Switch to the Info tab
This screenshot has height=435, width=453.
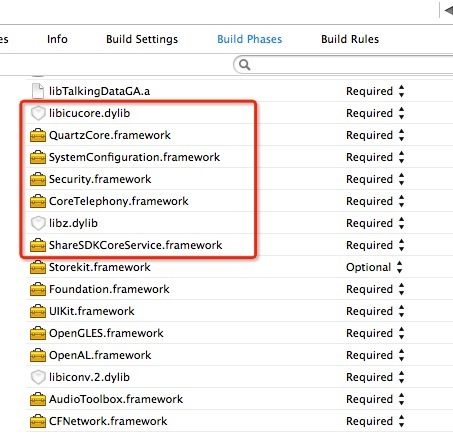click(x=57, y=39)
